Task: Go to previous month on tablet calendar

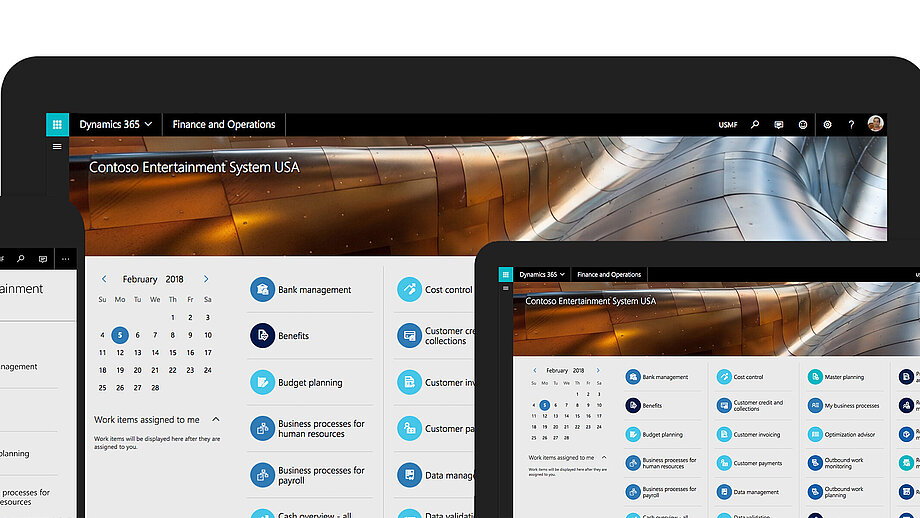Action: pos(535,370)
